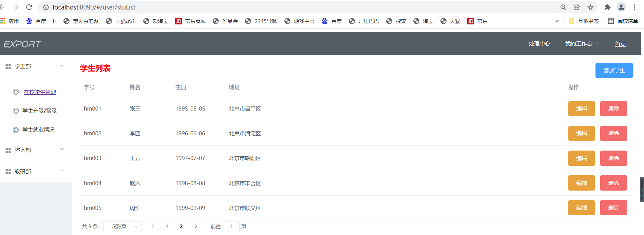Click the EXPORT logo
The width and height of the screenshot is (644, 235).
pos(22,44)
